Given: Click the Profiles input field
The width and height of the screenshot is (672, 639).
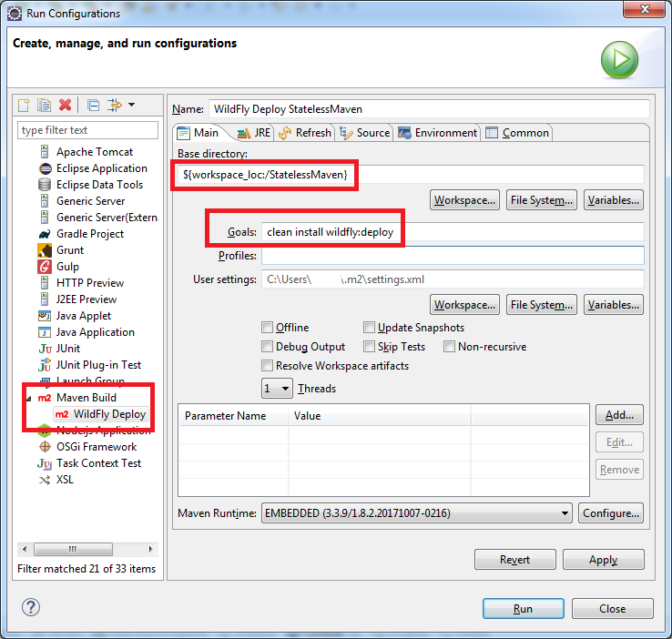Looking at the screenshot, I should pyautogui.click(x=453, y=256).
